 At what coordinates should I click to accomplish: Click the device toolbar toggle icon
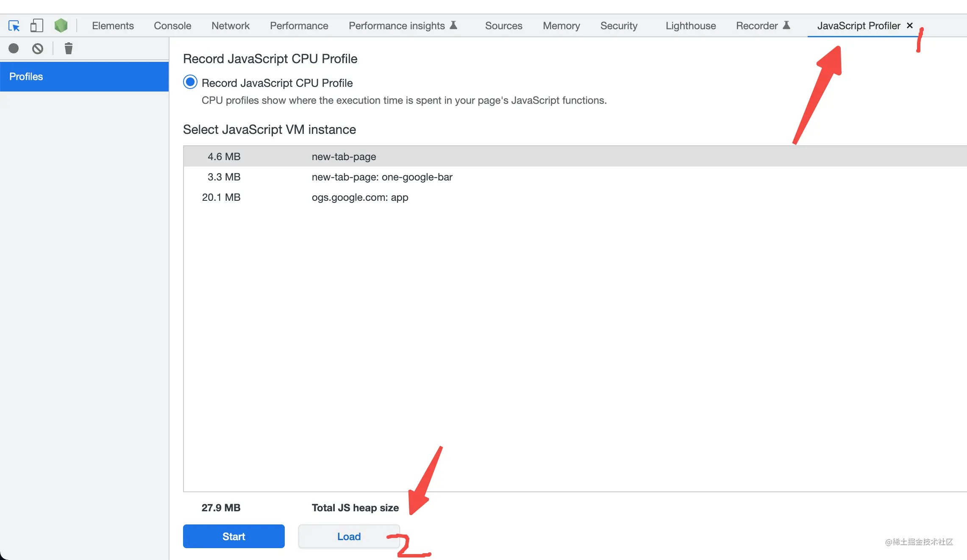point(37,25)
